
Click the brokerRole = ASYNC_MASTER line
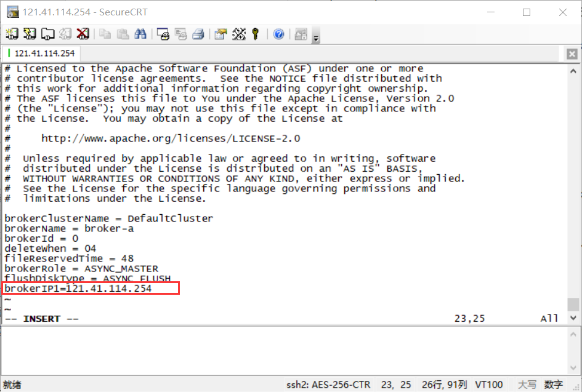81,268
